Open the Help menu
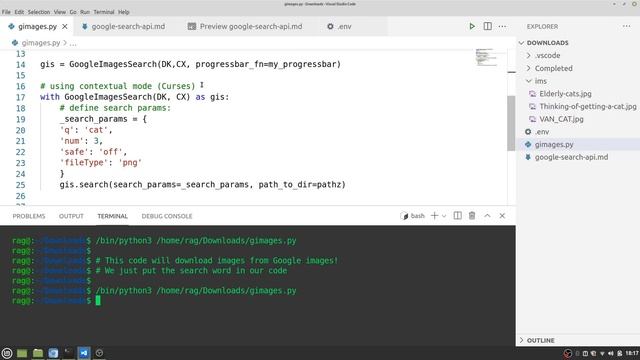Viewport: 640px width, 360px height. coord(124,12)
